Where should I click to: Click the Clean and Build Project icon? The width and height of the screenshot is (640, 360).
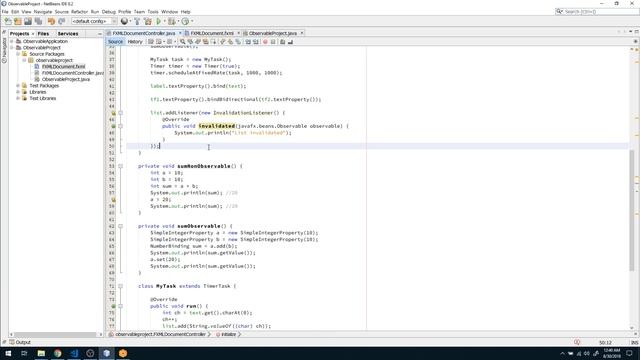(x=148, y=21)
